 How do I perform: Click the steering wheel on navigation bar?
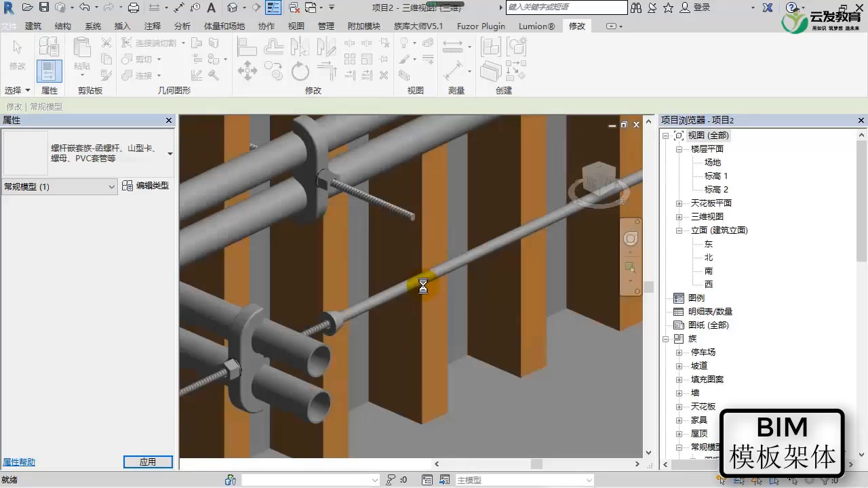pos(631,239)
